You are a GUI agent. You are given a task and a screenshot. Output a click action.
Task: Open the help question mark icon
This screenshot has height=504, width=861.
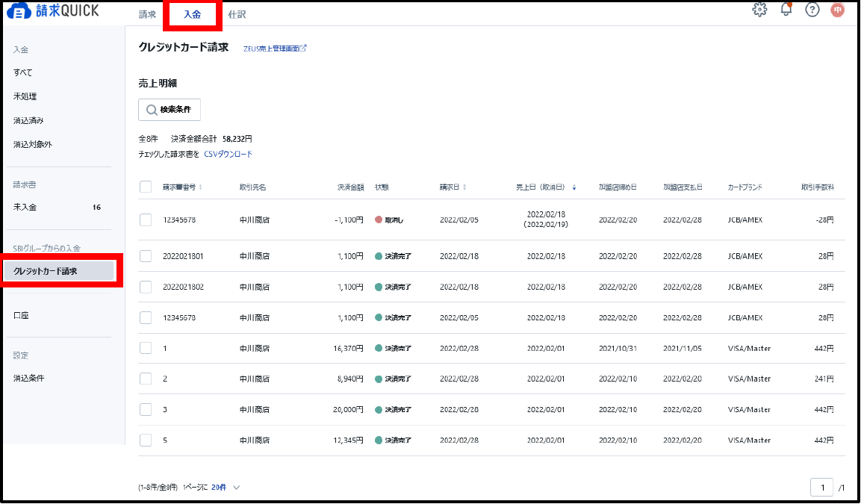pyautogui.click(x=812, y=10)
